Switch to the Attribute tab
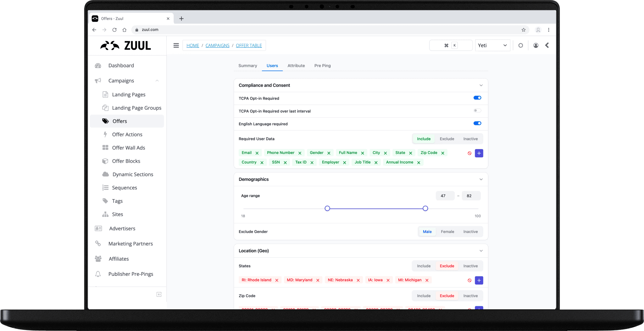The image size is (644, 331). coord(296,66)
